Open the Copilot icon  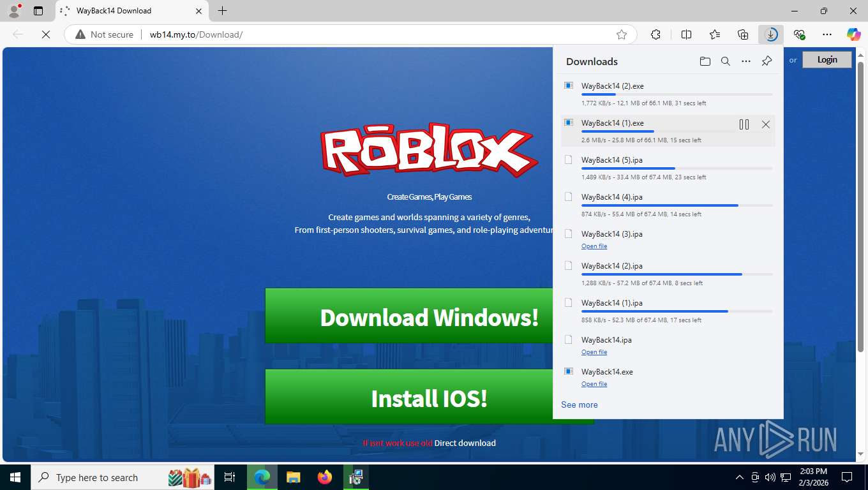point(853,34)
